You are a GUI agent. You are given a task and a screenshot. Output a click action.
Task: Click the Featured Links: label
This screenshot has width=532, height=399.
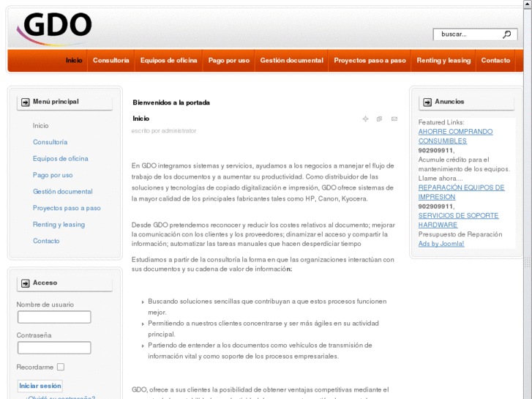point(441,122)
